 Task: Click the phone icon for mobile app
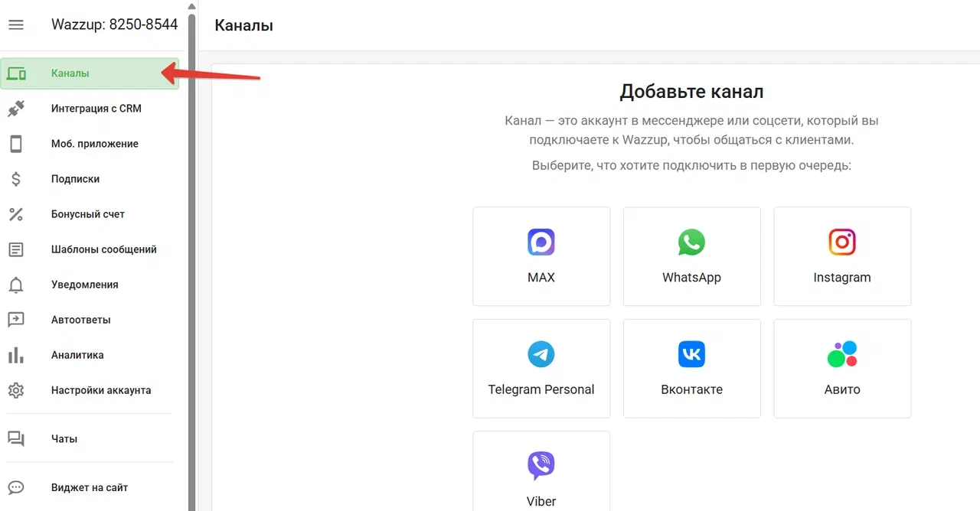[x=16, y=144]
